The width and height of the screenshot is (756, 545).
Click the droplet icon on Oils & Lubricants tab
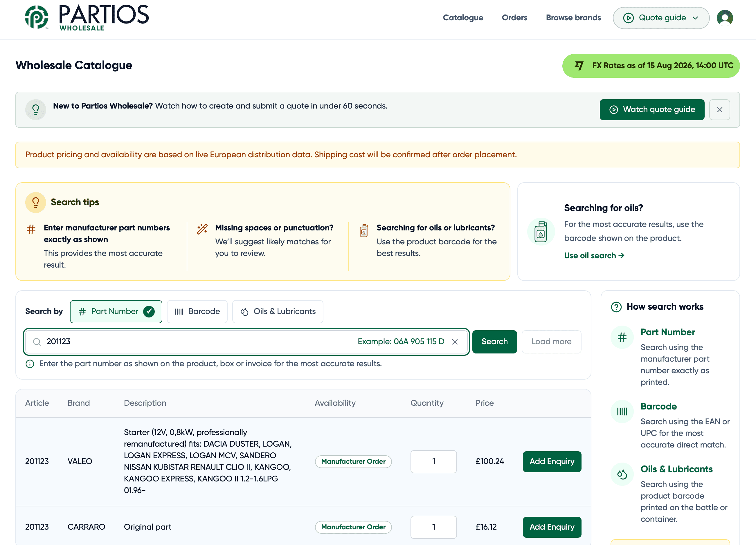[x=244, y=311]
